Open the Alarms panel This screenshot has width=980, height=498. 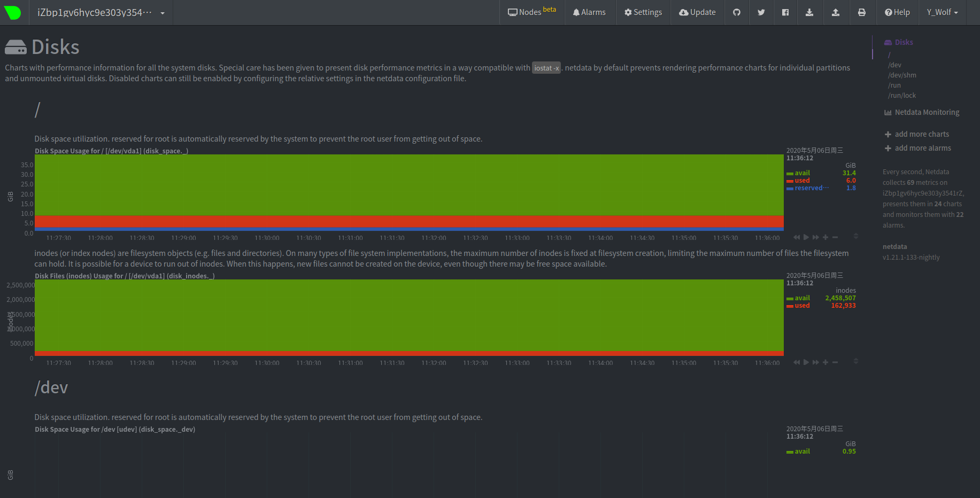(x=589, y=12)
